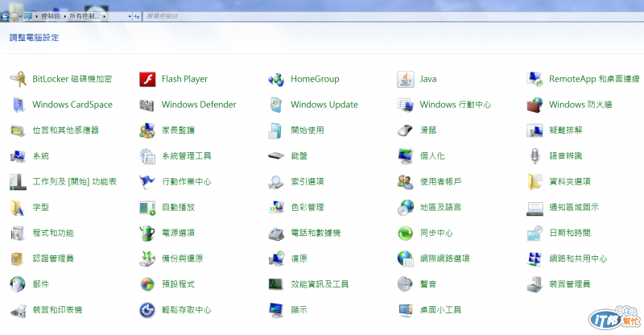Open the 預設程式 icon
Screen dimensions: 644x335
[x=147, y=284]
